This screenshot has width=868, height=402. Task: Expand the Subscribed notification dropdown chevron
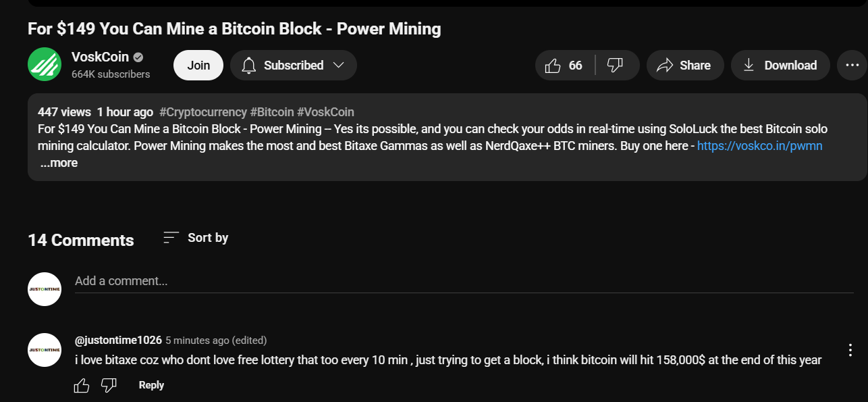coord(339,66)
